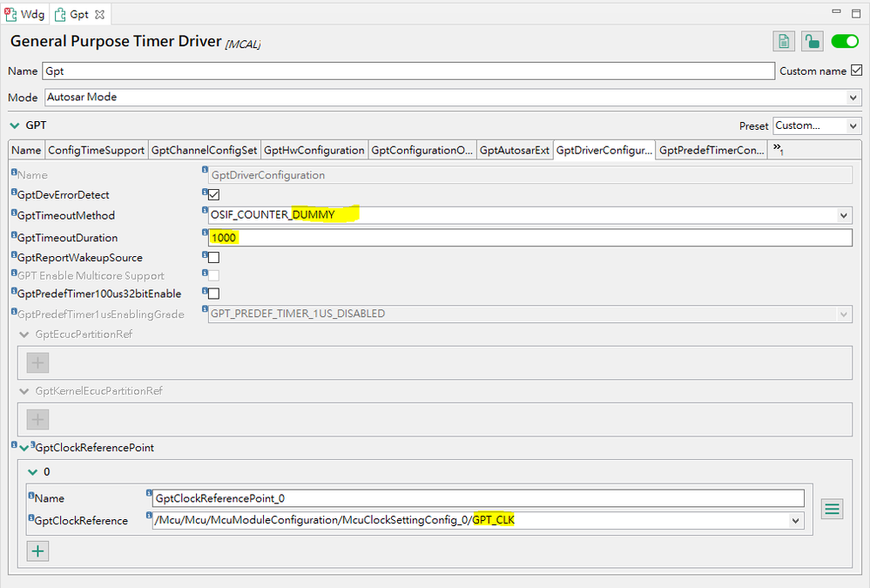Select the Name tab
The height and width of the screenshot is (588, 870).
coord(26,151)
